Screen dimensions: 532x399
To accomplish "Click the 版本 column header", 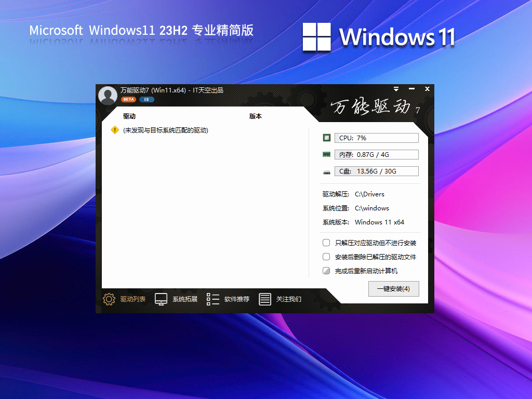I will point(256,116).
